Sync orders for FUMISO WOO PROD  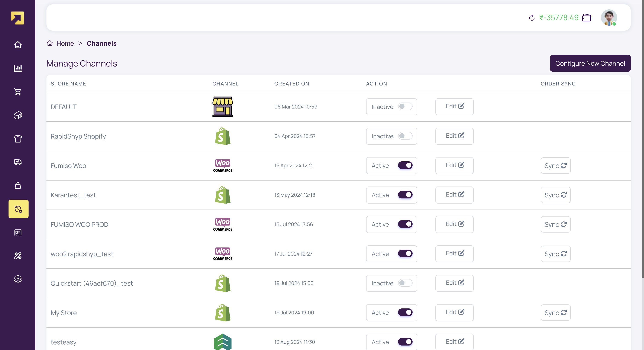click(x=556, y=224)
